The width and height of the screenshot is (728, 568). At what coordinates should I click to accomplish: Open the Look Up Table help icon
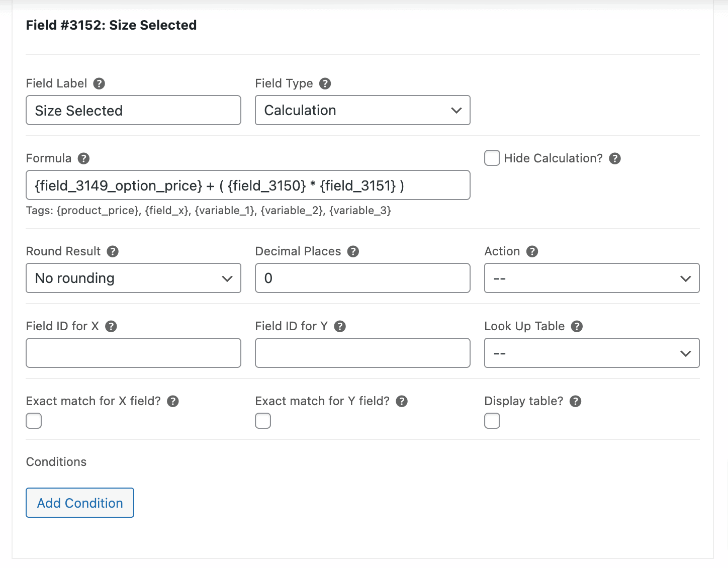(577, 326)
